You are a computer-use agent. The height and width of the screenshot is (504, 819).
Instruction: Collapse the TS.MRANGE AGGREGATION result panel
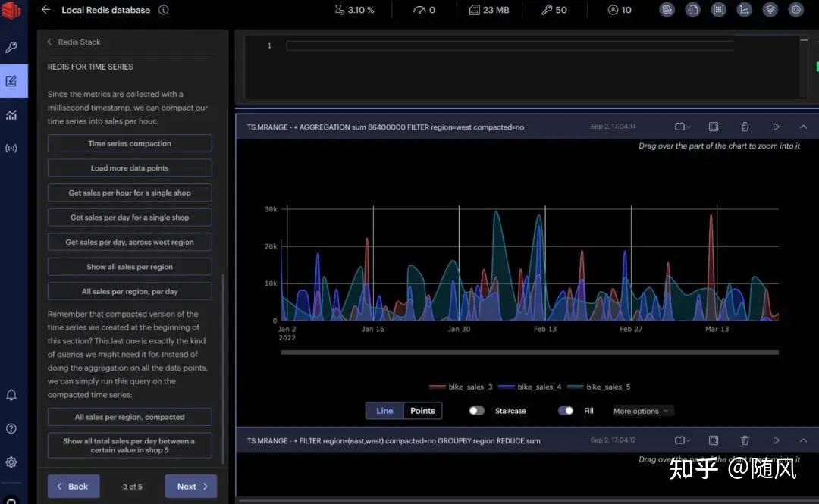803,127
